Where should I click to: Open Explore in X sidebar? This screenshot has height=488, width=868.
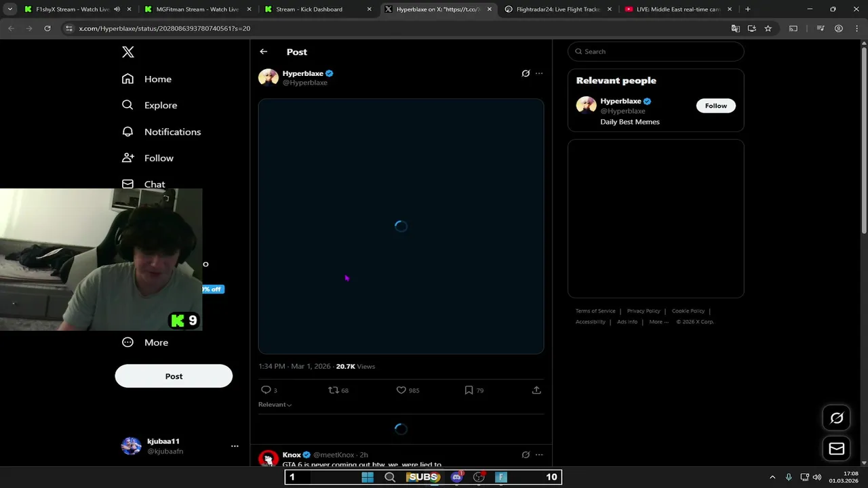coord(149,105)
